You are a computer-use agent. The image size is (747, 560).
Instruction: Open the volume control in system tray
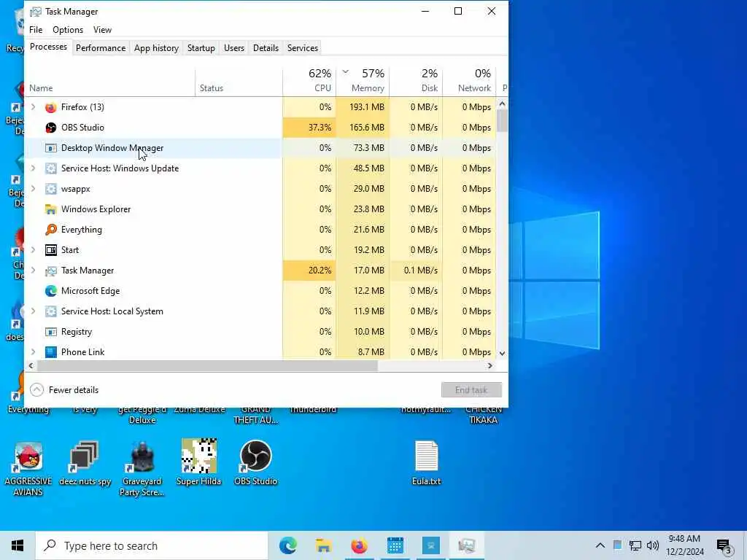[x=653, y=545]
